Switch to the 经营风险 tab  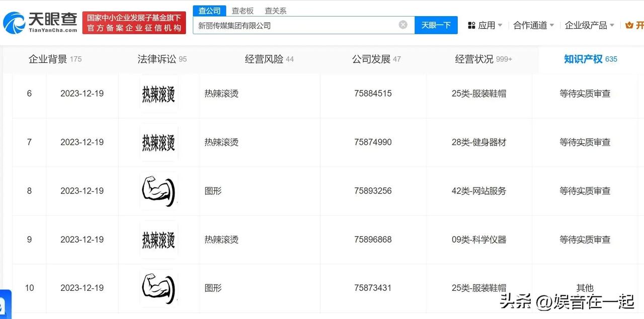click(269, 59)
